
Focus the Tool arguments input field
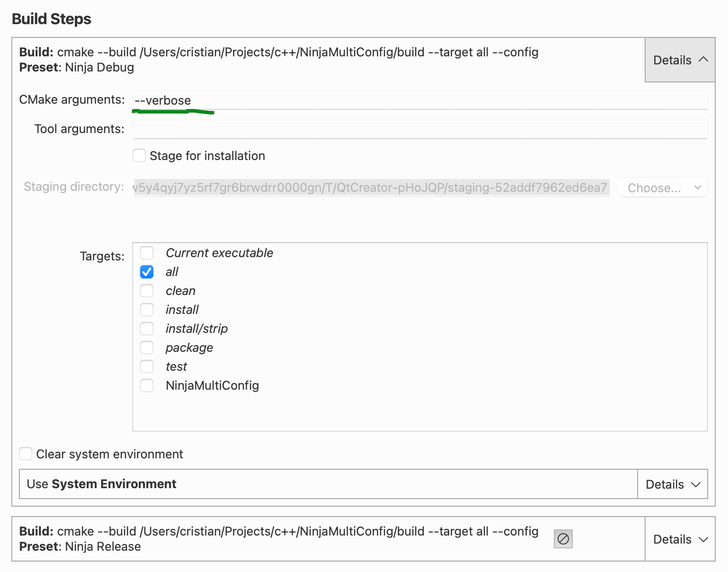point(419,129)
